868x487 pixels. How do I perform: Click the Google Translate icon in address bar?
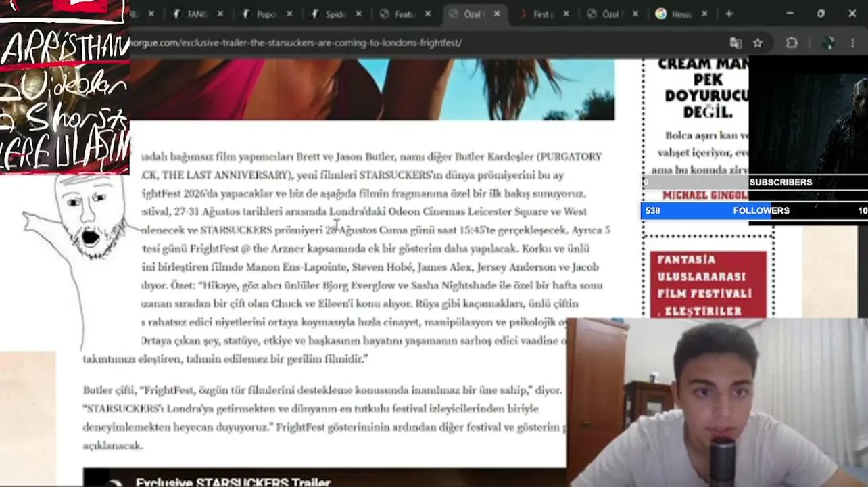pos(736,43)
